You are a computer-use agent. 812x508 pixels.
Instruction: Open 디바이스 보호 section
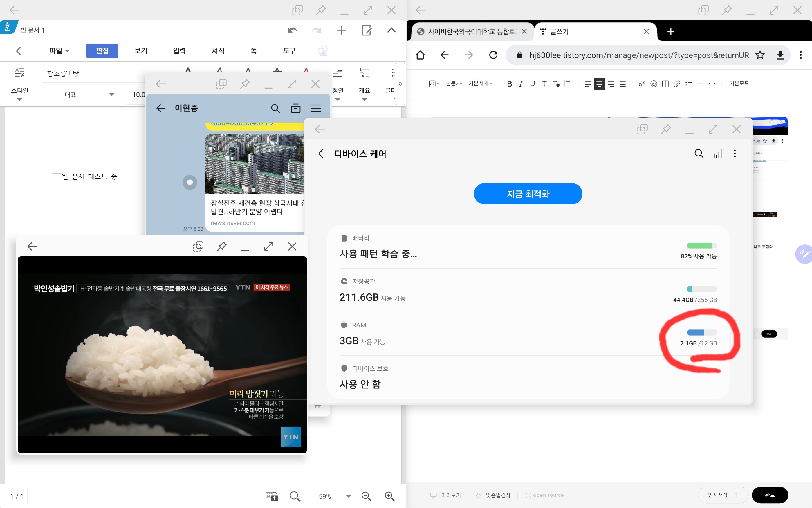[x=528, y=377]
